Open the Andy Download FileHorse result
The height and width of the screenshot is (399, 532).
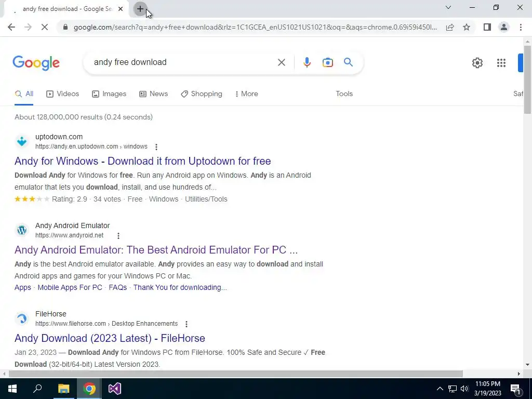click(110, 338)
